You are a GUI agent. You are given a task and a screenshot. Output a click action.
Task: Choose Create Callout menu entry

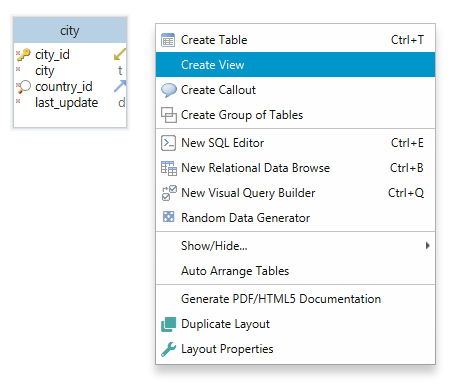[295, 90]
